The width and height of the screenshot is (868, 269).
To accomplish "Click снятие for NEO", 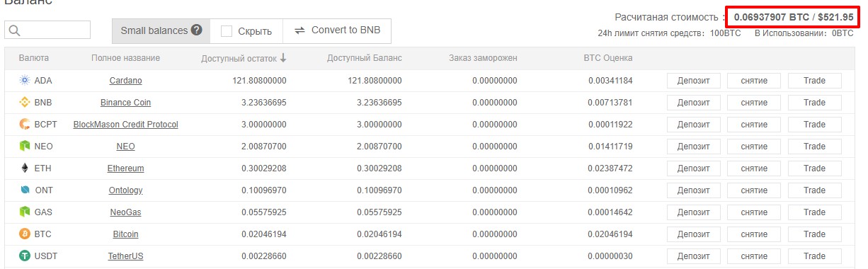I will (x=754, y=147).
